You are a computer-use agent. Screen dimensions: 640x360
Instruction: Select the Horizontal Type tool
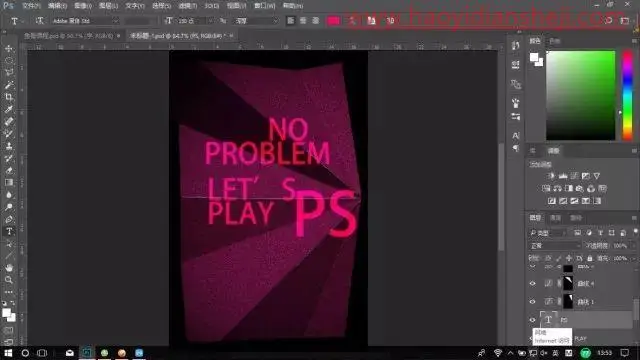[x=9, y=231]
